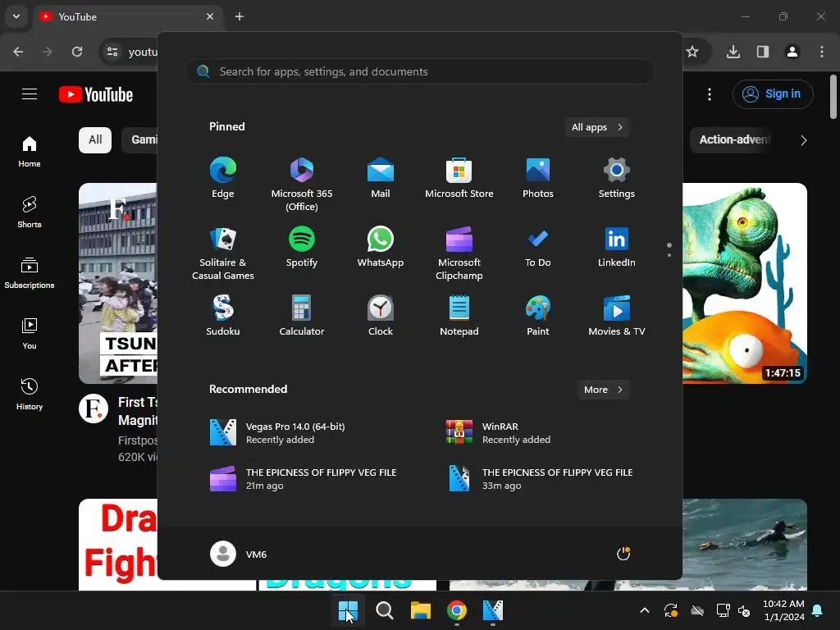Go back in Chrome

pos(18,52)
